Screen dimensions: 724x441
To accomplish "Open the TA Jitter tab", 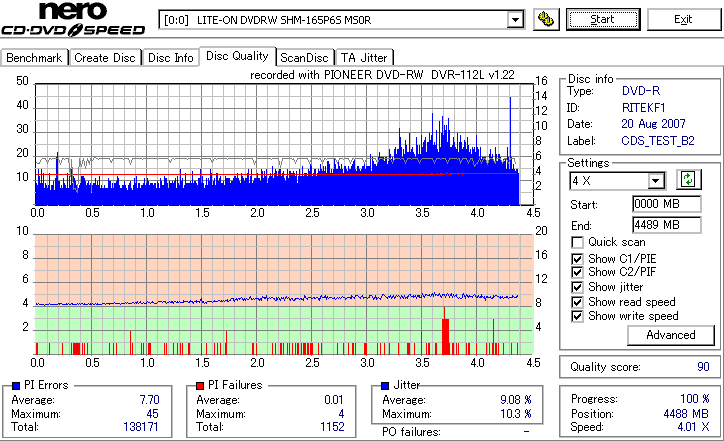I will tap(364, 58).
